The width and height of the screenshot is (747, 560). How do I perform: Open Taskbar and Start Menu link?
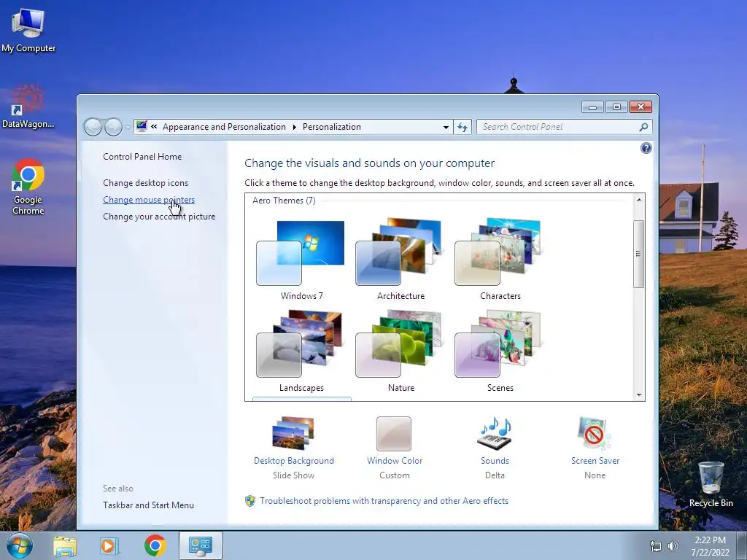coord(148,505)
